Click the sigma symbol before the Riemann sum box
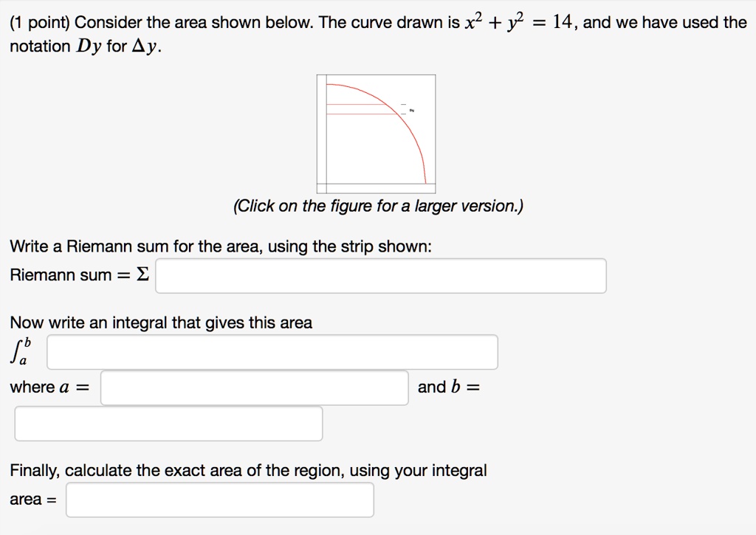The image size is (756, 535). (145, 275)
